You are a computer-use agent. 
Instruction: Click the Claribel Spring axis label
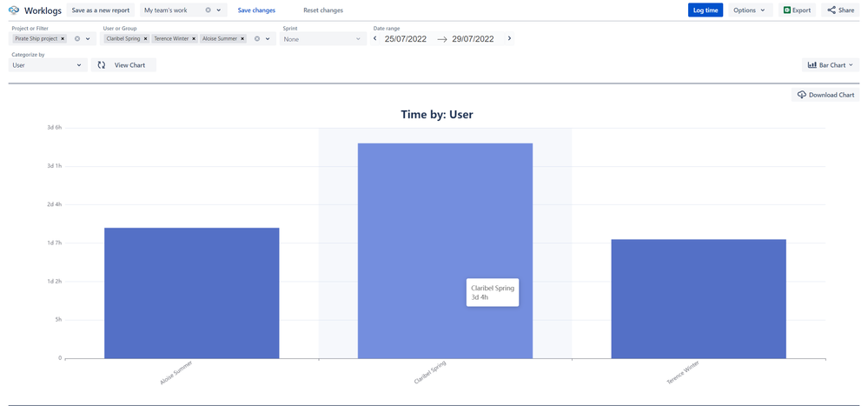[430, 373]
